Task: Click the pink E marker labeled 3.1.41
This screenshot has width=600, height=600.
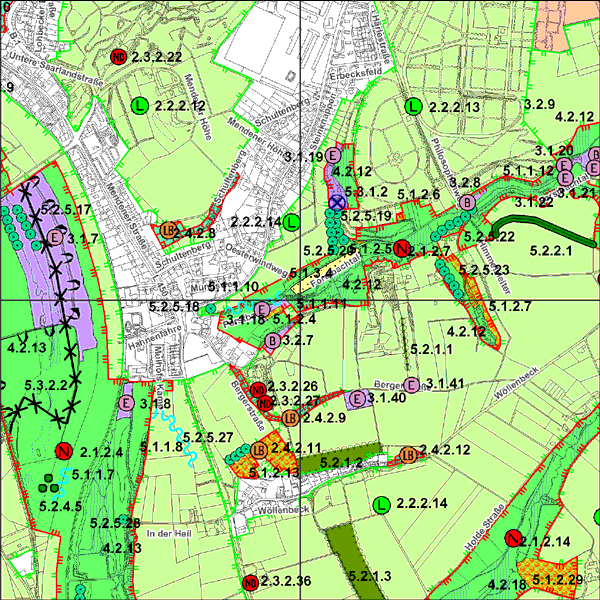Action: tap(411, 385)
